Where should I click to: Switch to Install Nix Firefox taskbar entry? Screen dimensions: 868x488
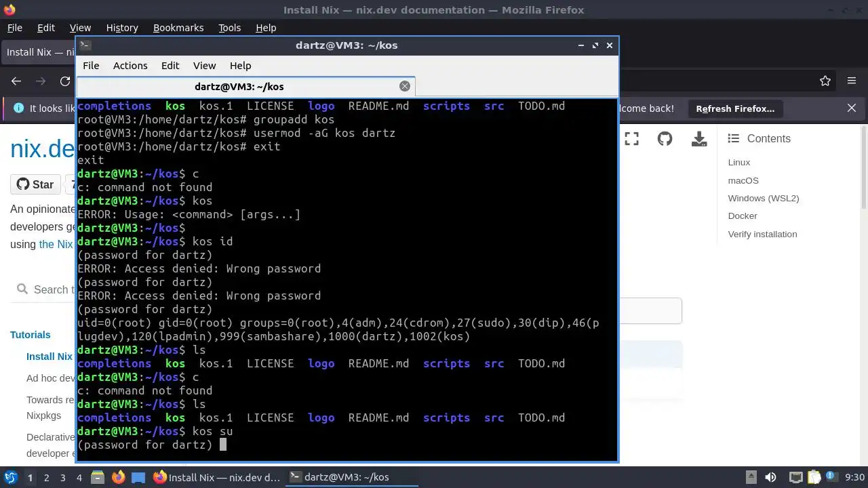coord(217,477)
